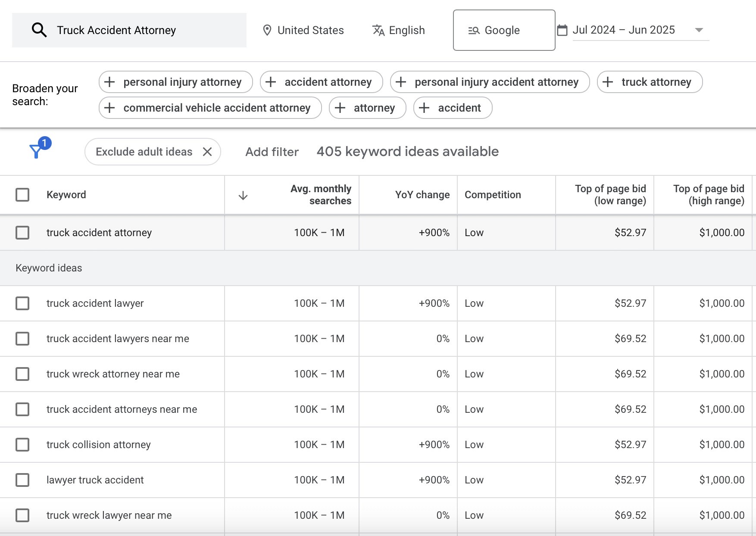This screenshot has width=756, height=536.
Task: Open the filter funnel icon
Action: coord(36,151)
